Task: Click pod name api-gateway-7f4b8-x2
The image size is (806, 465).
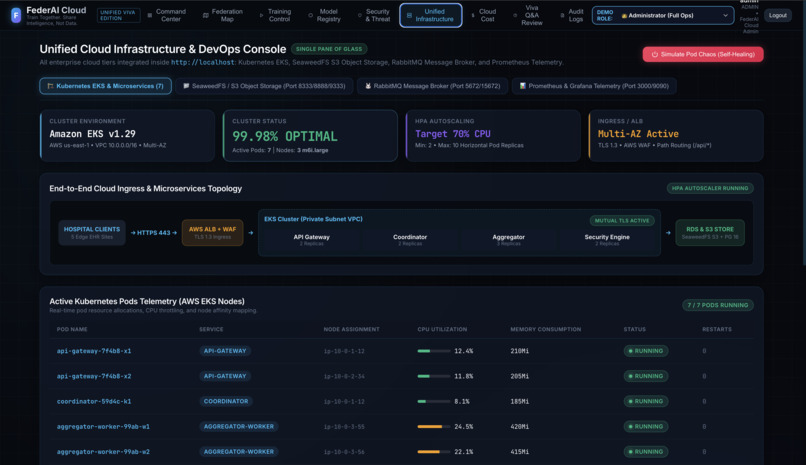Action: click(94, 376)
